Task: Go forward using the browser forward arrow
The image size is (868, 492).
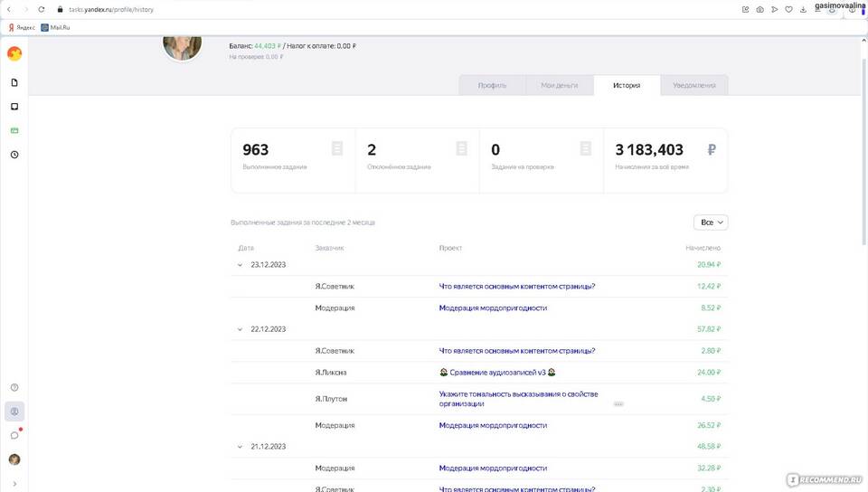Action: (25, 9)
